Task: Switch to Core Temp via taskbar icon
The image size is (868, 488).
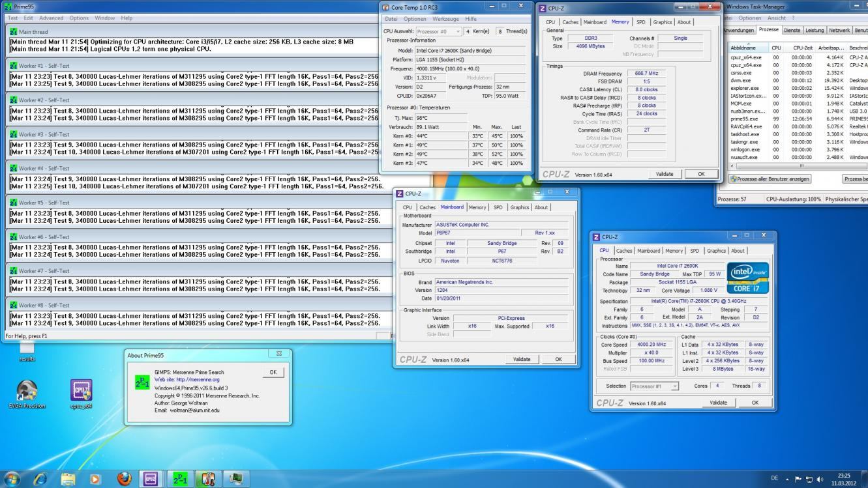Action: pyautogui.click(x=207, y=479)
